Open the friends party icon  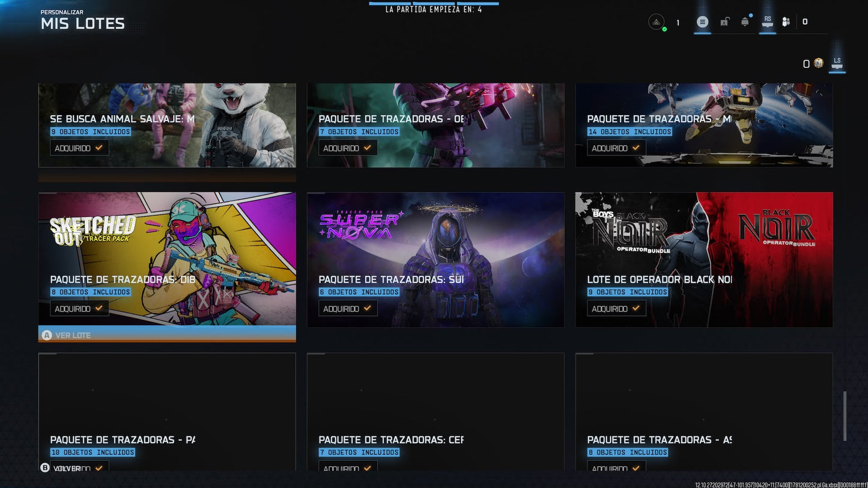pos(786,22)
